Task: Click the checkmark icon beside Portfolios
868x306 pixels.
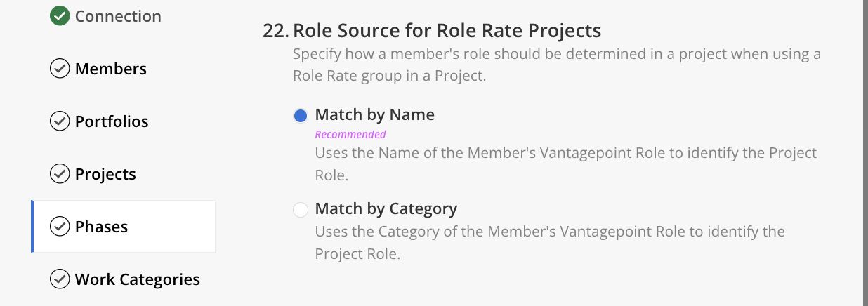Action: point(60,121)
